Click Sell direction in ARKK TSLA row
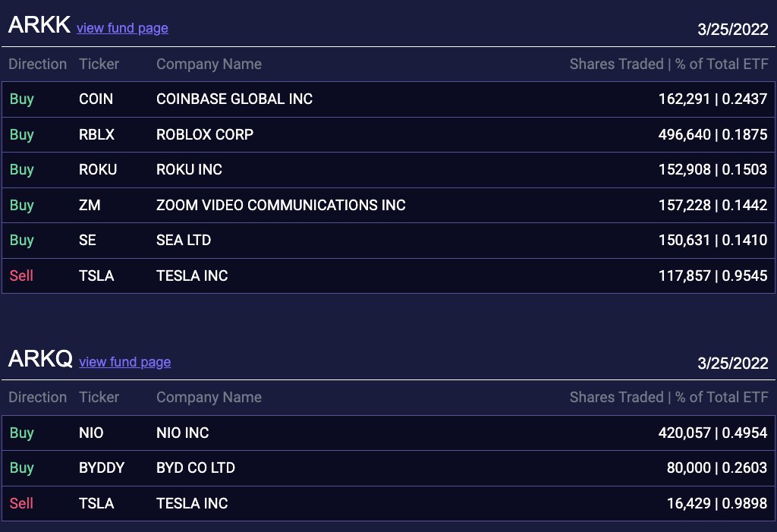Viewport: 777px width, 532px height. pos(21,275)
